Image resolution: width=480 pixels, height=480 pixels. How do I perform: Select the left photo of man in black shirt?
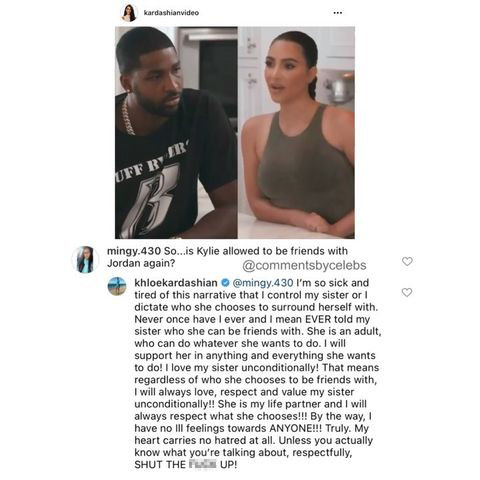point(176,133)
